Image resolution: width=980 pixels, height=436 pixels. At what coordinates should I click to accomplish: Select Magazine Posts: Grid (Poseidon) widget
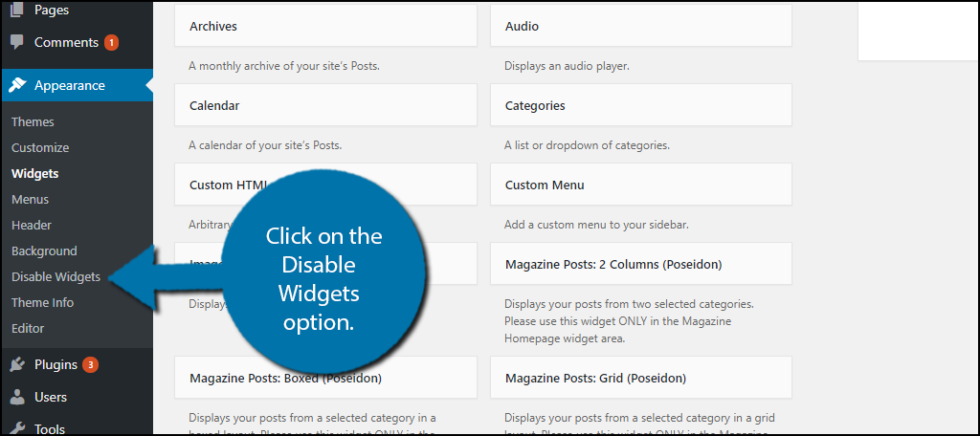click(x=640, y=378)
